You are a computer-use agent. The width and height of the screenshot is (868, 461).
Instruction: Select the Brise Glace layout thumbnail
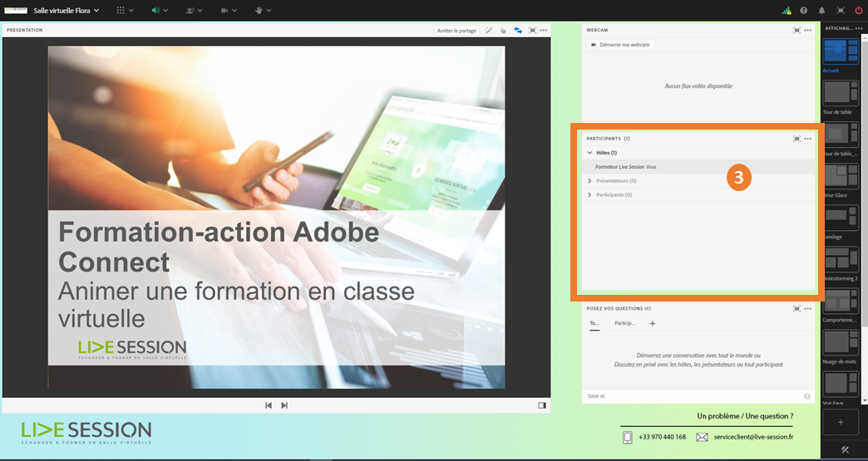841,176
